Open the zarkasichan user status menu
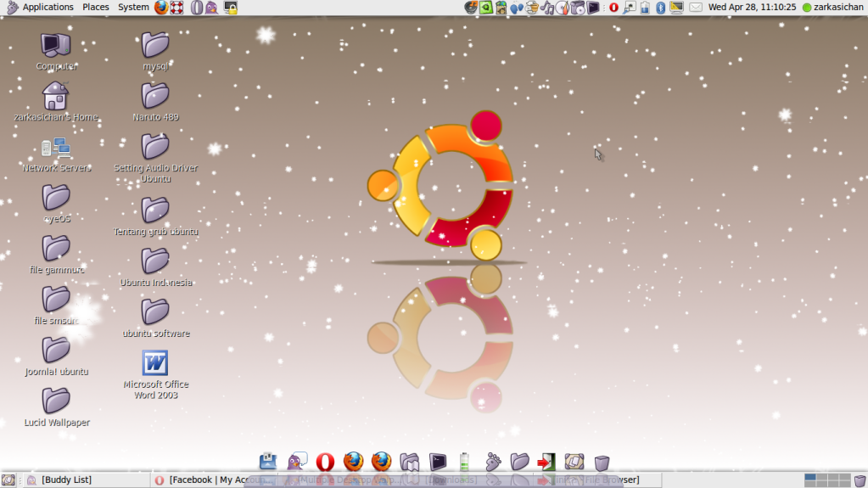This screenshot has width=868, height=488. (832, 7)
